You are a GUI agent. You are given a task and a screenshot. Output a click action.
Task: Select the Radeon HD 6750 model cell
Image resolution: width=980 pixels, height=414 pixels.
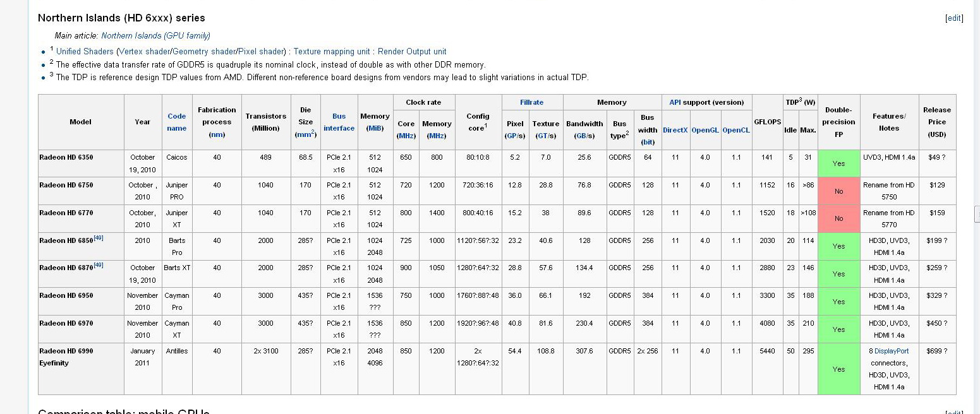[x=81, y=191]
